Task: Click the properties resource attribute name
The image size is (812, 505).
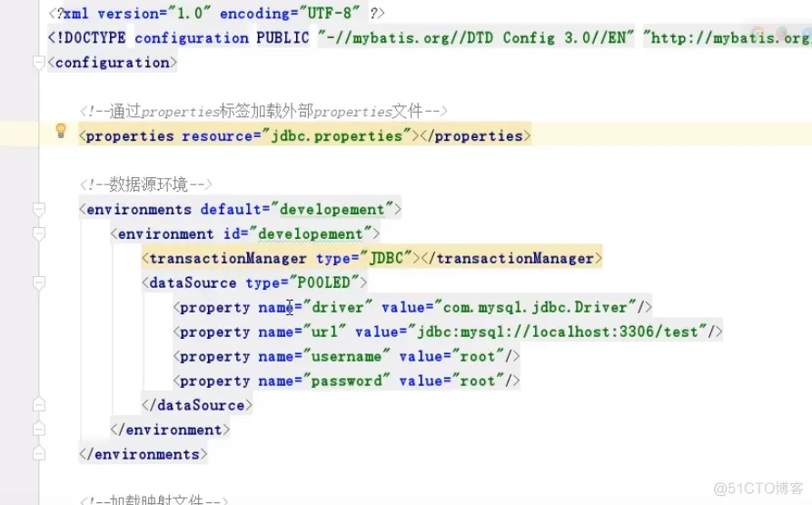Action: pos(217,135)
